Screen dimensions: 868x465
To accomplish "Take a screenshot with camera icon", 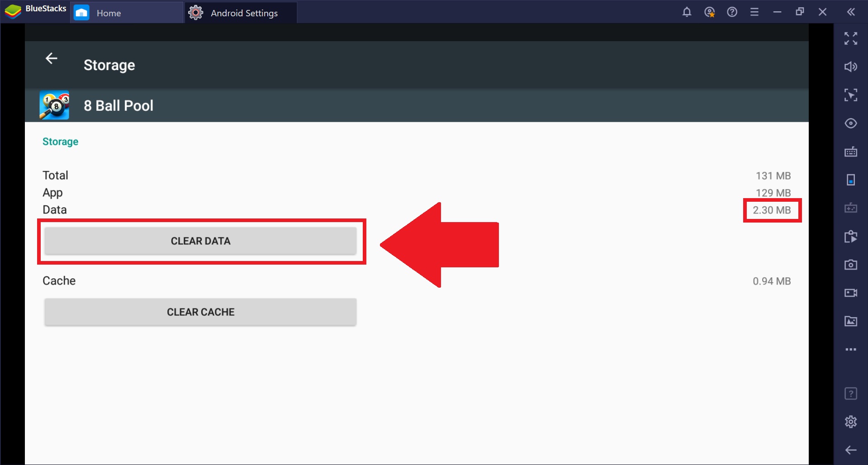I will (851, 265).
